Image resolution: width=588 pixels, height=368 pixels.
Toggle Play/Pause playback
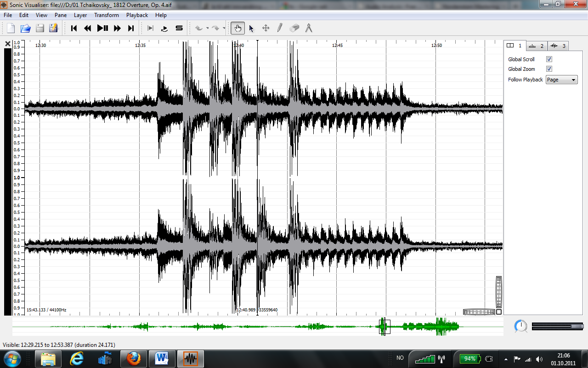(x=102, y=29)
